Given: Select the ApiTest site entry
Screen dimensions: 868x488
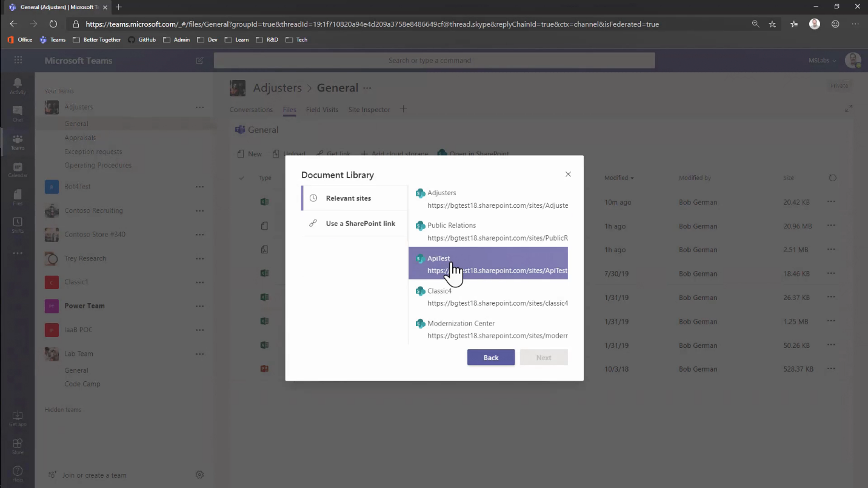Looking at the screenshot, I should click(x=488, y=263).
